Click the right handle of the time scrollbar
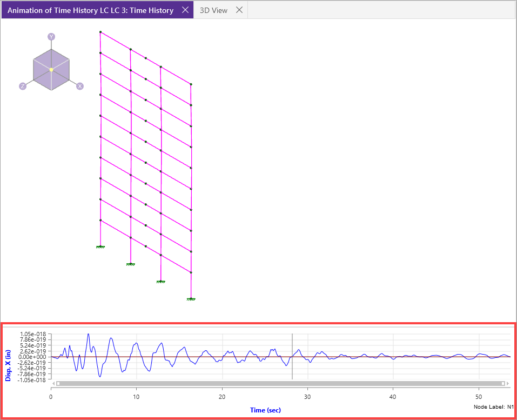The image size is (517, 420). pos(503,383)
